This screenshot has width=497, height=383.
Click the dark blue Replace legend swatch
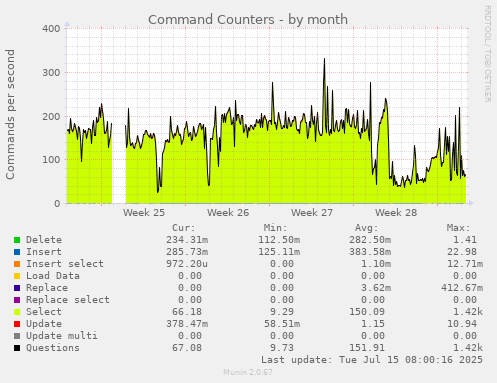(x=17, y=288)
